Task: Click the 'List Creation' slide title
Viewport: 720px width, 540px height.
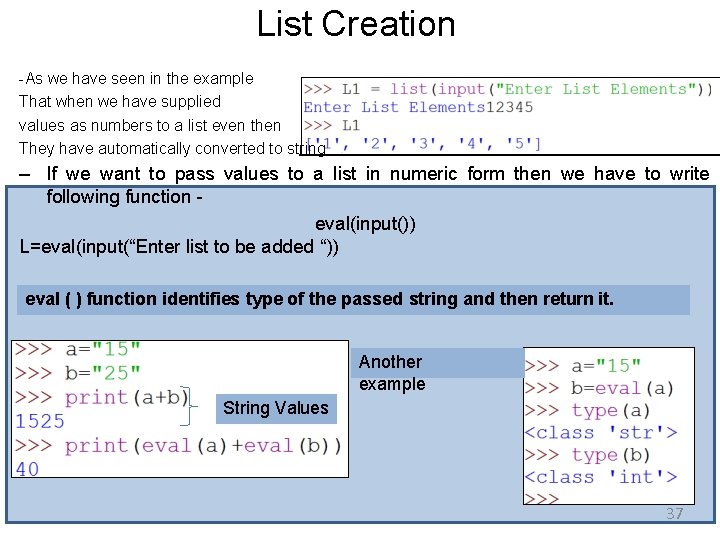Action: (x=356, y=24)
